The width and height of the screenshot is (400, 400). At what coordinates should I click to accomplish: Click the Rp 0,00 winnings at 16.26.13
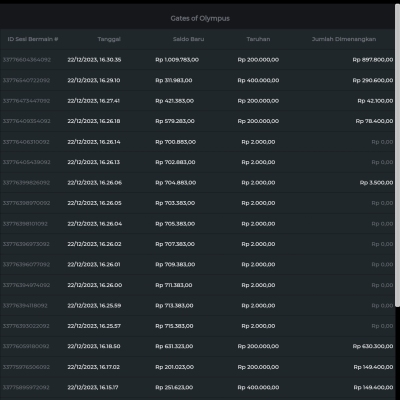click(382, 162)
